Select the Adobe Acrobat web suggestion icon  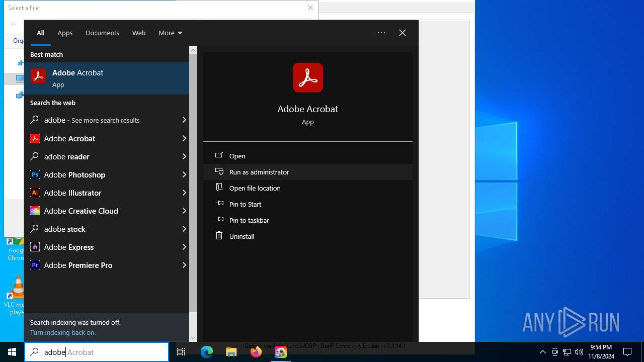[35, 138]
